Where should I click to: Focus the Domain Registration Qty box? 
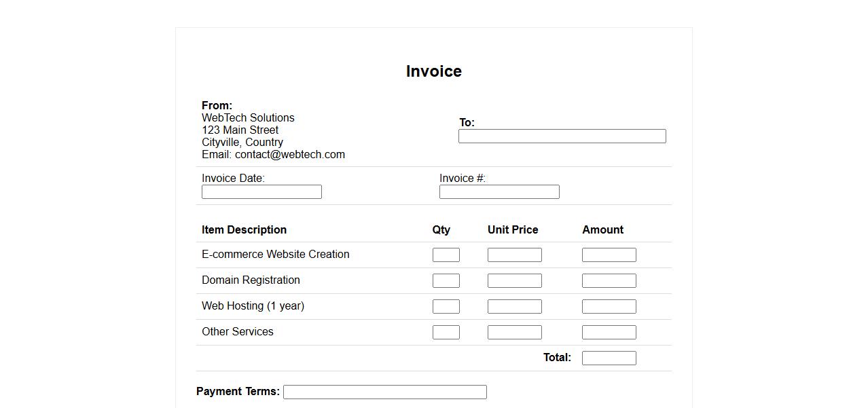[446, 281]
